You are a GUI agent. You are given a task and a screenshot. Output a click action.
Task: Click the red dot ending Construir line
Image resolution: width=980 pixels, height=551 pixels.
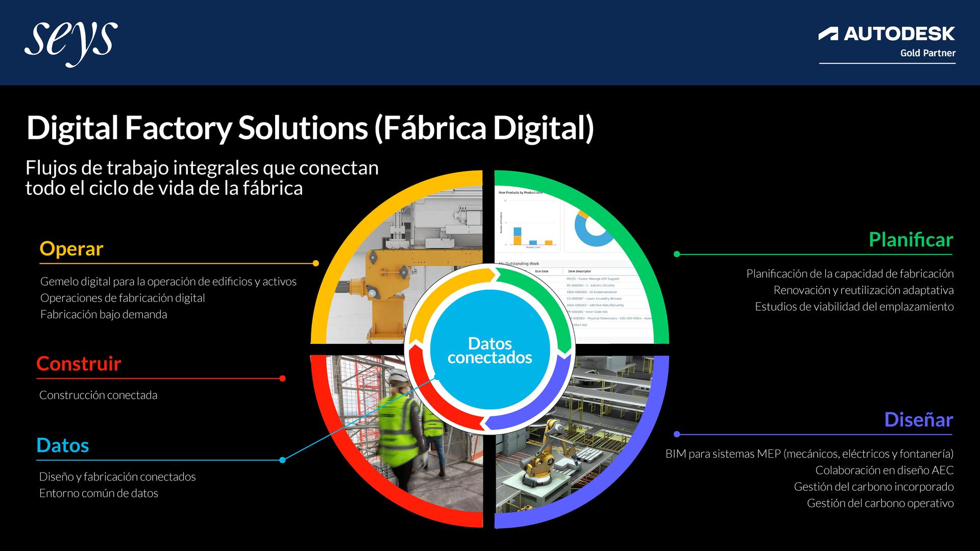coord(283,379)
